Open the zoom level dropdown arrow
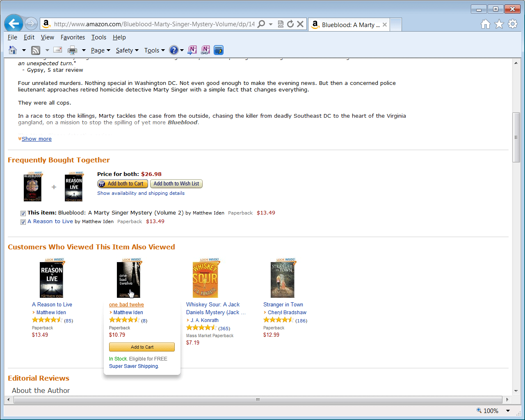This screenshot has height=420, width=525. tap(508, 411)
